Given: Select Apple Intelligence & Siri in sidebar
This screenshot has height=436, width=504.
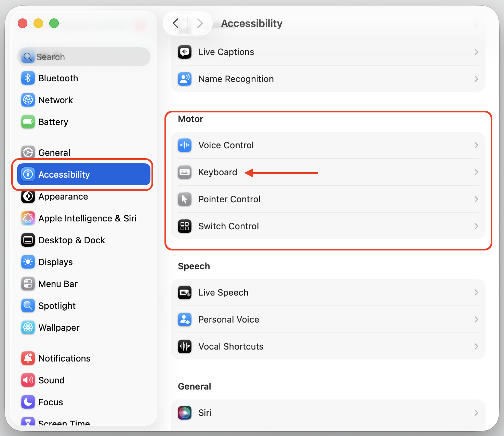Looking at the screenshot, I should pos(84,218).
